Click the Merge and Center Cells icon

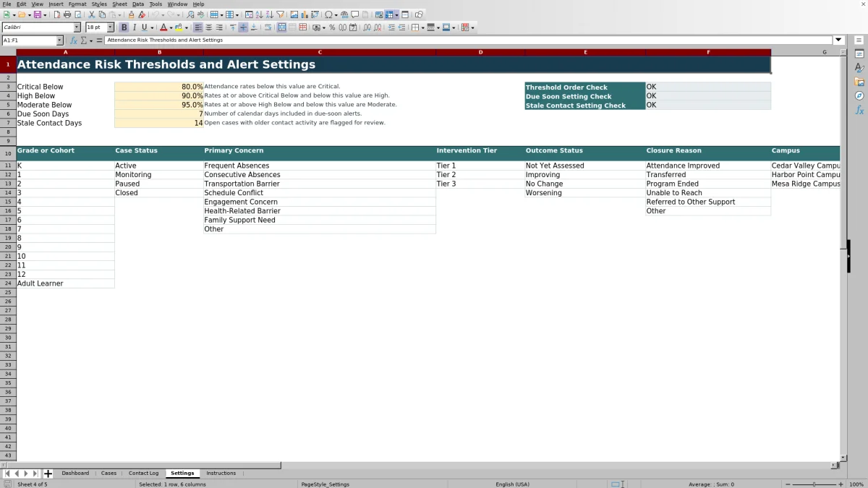coord(281,27)
